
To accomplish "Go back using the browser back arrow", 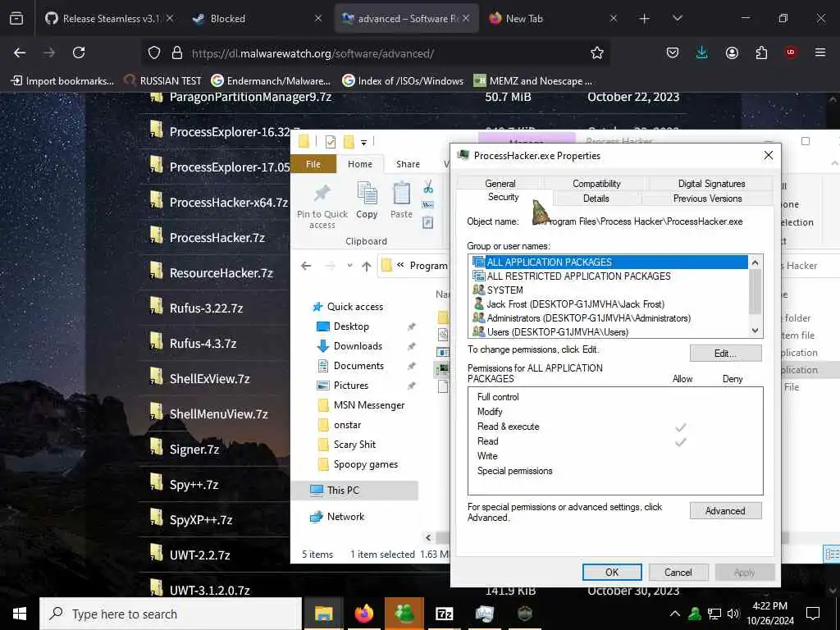I will point(20,52).
